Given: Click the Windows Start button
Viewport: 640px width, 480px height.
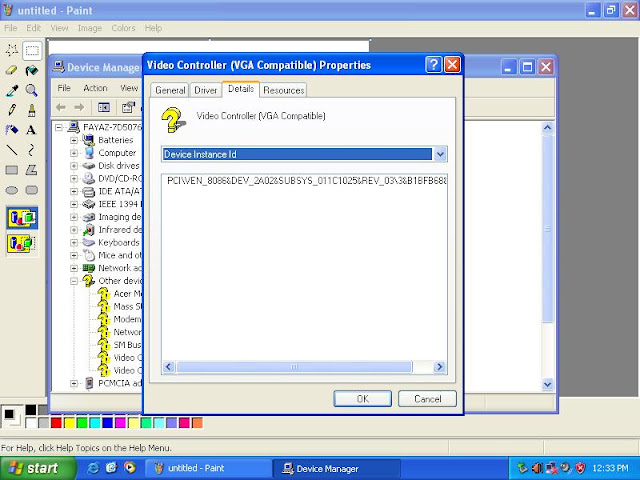Looking at the screenshot, I should [38, 468].
